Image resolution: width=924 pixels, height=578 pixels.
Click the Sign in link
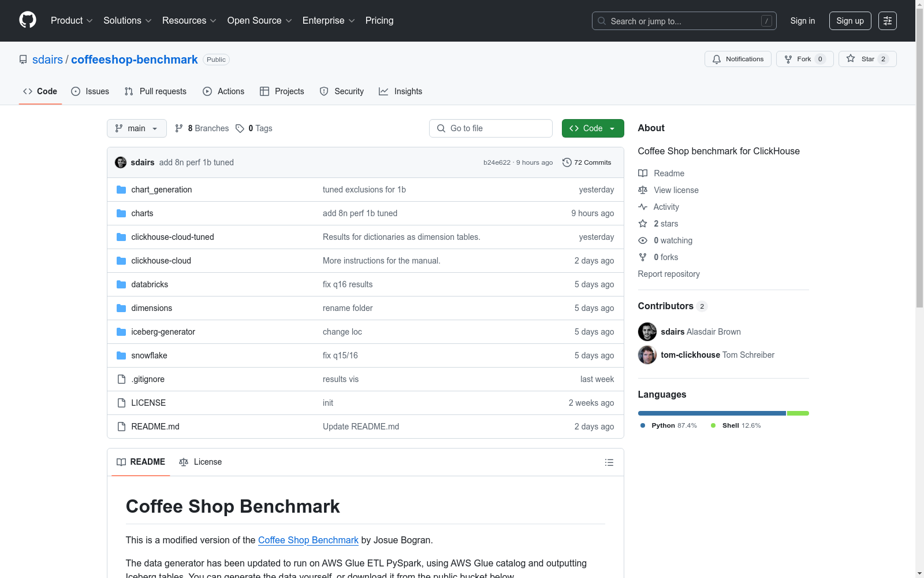coord(803,21)
